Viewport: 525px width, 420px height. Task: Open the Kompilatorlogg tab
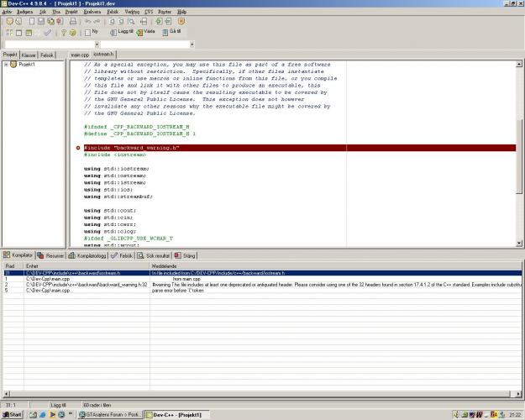[x=88, y=255]
